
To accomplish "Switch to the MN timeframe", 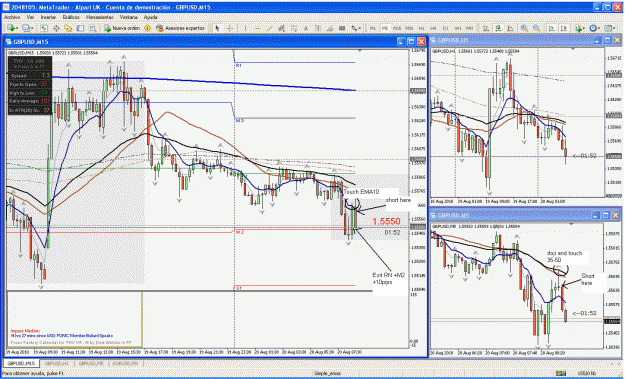I will point(470,28).
